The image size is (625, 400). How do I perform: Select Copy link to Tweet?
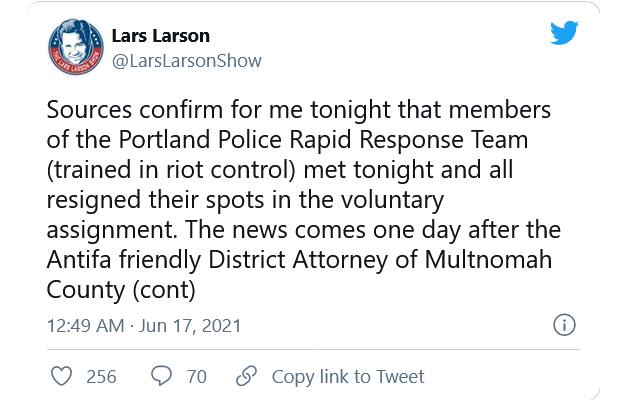[348, 376]
